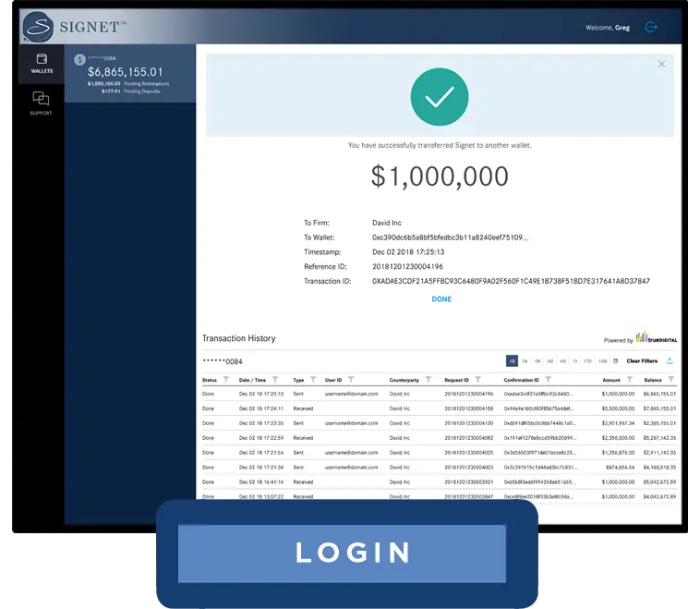This screenshot has height=609, width=700.
Task: Open the Support sidebar section
Action: pos(41,104)
